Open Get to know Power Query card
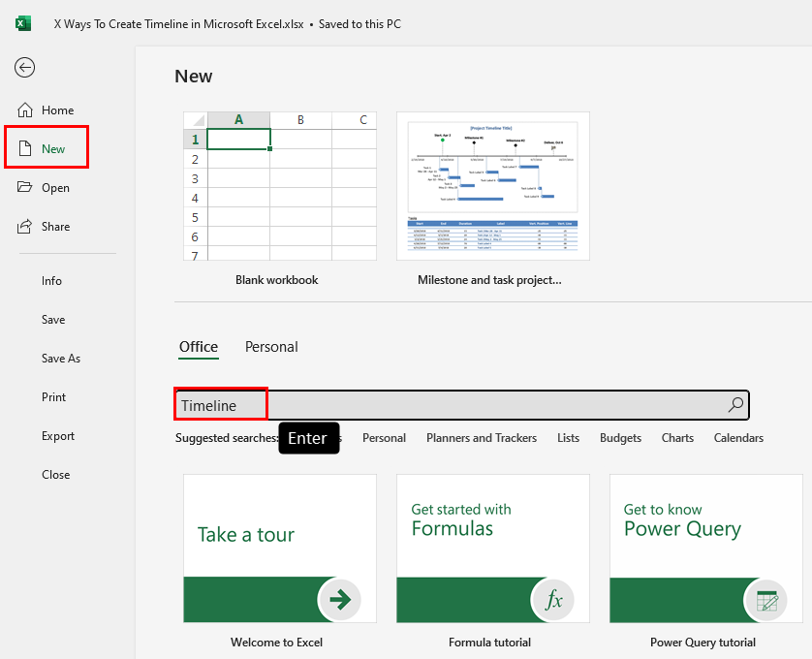 (706, 549)
